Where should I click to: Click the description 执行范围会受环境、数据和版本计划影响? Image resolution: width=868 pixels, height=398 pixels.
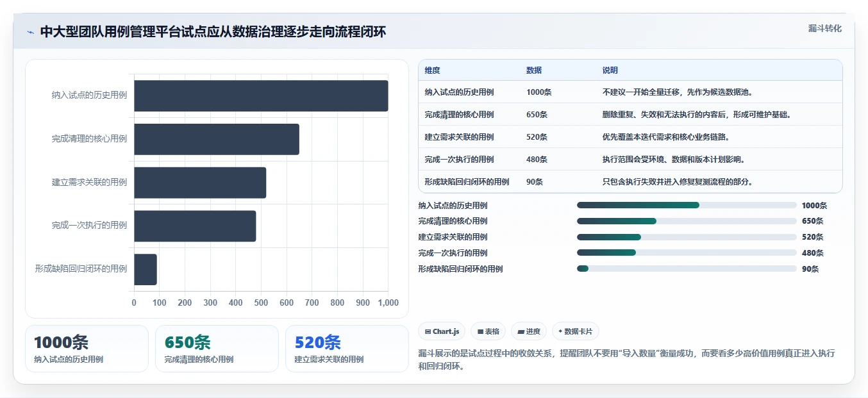point(673,160)
